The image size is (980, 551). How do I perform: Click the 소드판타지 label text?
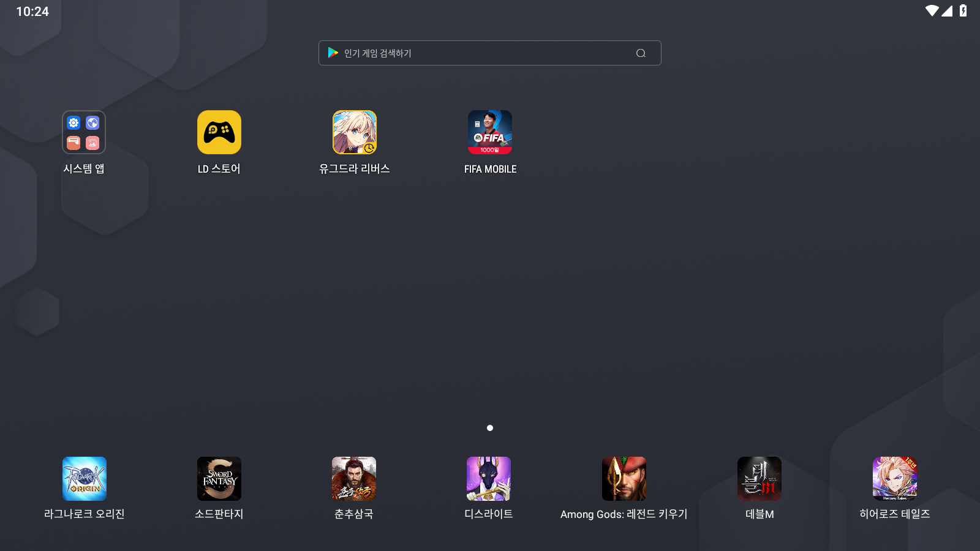[219, 514]
